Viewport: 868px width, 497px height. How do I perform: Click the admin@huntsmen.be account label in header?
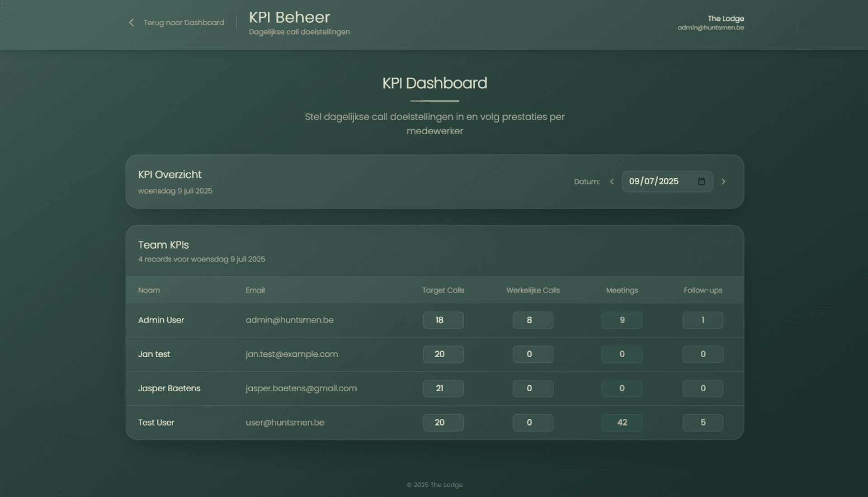point(710,28)
